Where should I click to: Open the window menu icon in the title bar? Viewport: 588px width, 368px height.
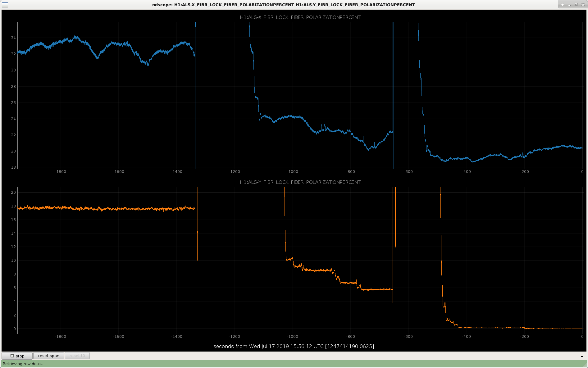[5, 5]
